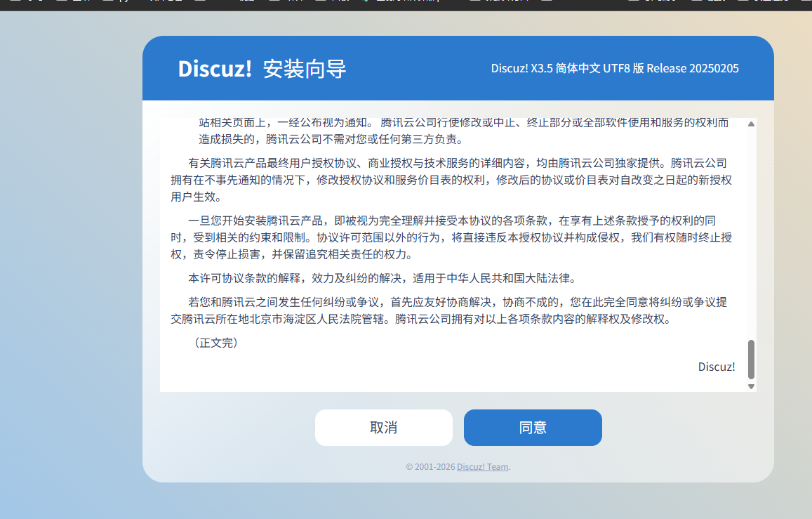Open the Discuz! Team footer link

coord(483,467)
